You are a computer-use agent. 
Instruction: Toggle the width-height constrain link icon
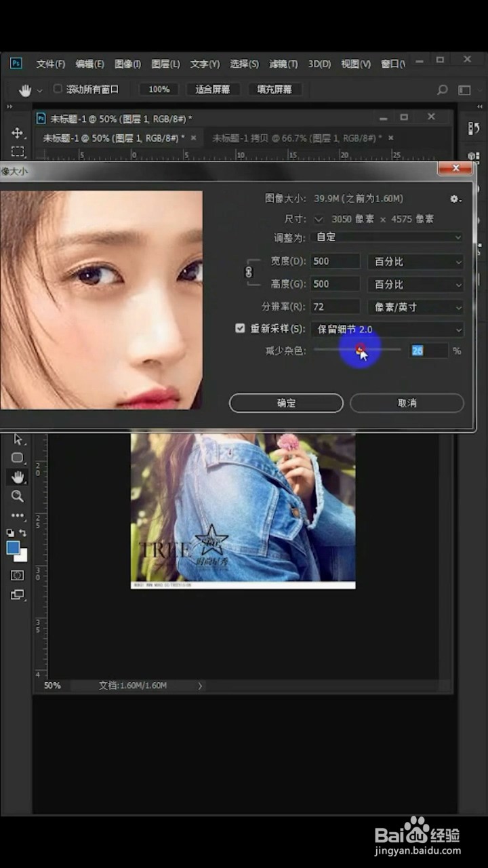pos(249,272)
